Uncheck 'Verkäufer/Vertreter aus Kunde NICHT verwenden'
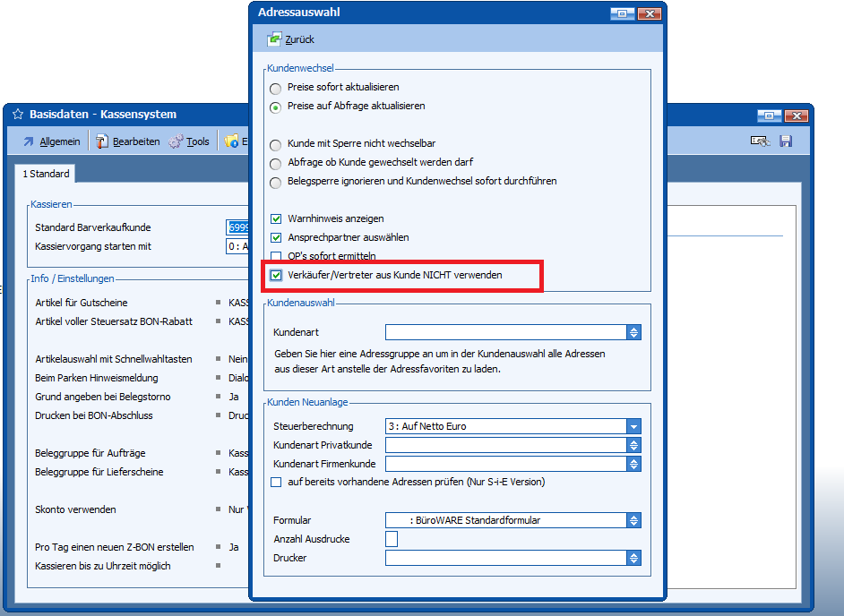 coord(276,276)
